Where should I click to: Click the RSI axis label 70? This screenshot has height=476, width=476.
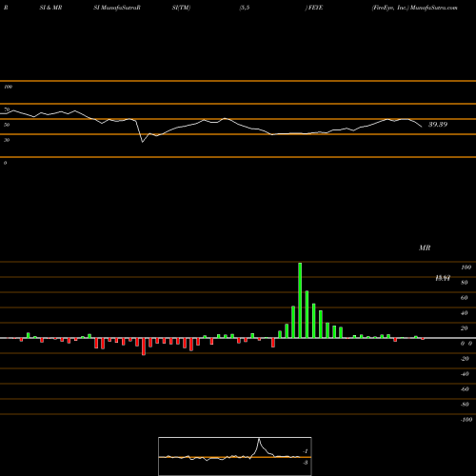pyautogui.click(x=7, y=109)
